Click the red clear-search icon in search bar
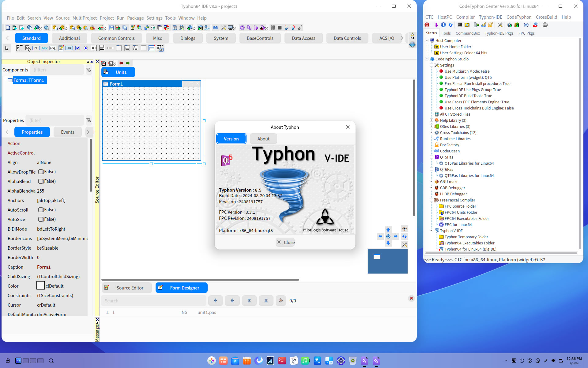 tap(411, 298)
